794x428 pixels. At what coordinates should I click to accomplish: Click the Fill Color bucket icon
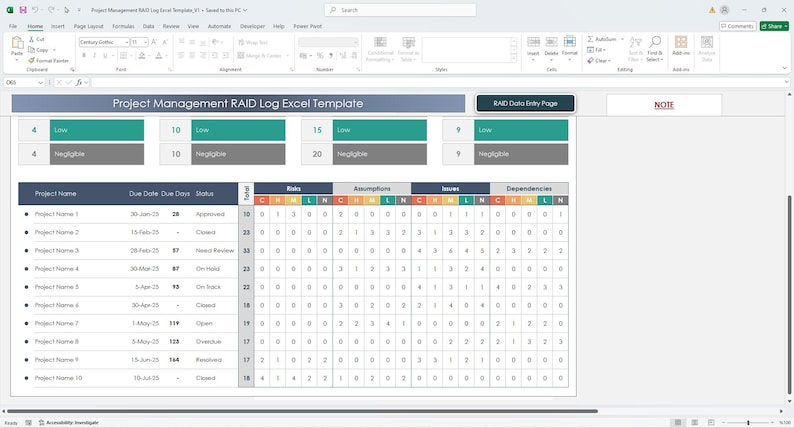click(142, 55)
